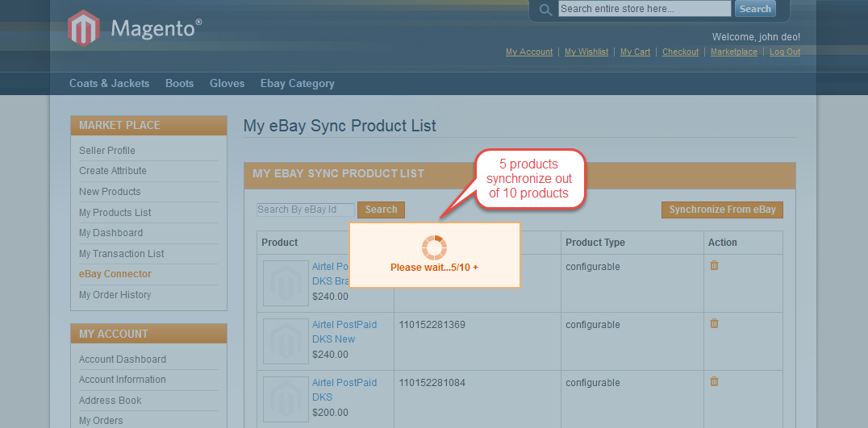
Task: Click trash icon in first product row
Action: click(714, 265)
